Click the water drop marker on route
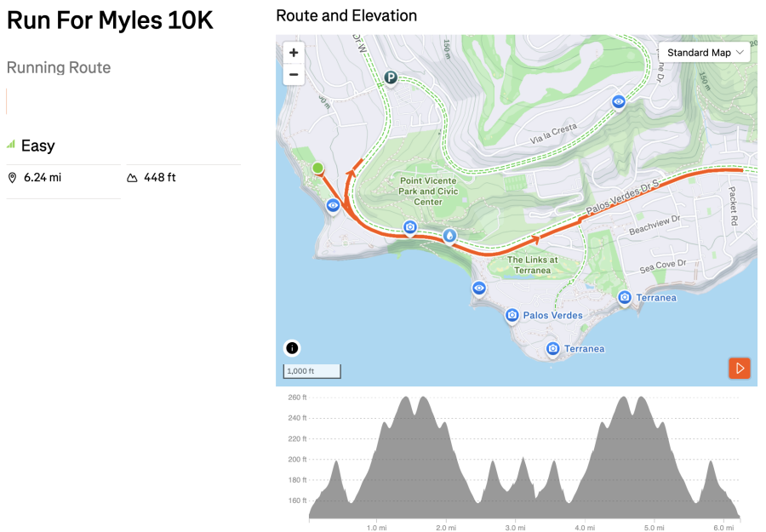Viewport: 766px width, 532px height. click(449, 236)
